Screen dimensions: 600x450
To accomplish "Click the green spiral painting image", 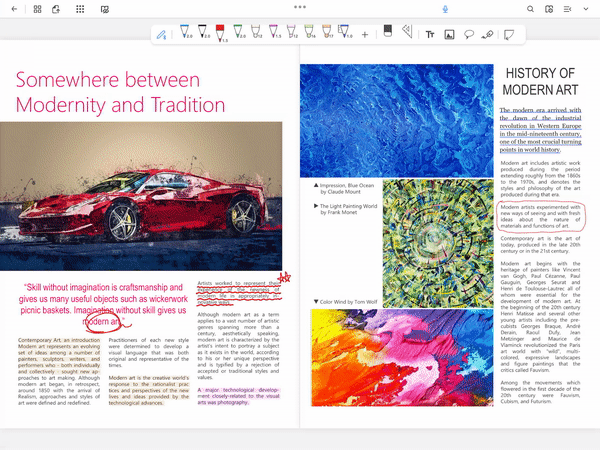I will [438, 244].
